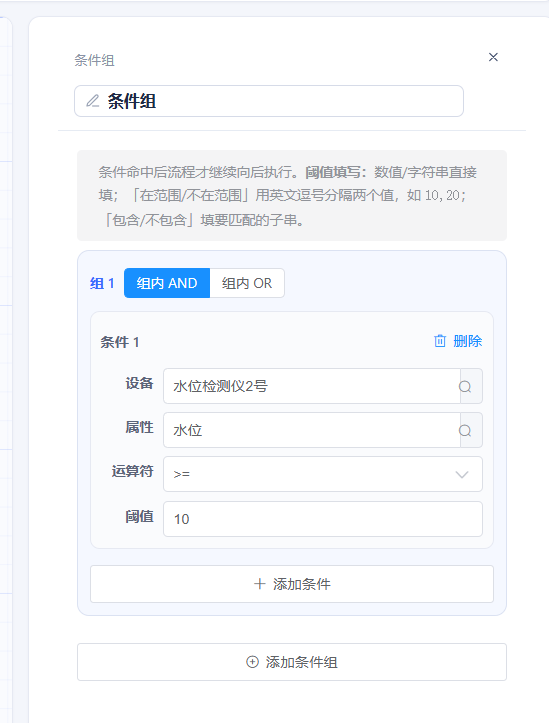
Task: Click the 添加条件组 button text
Action: point(301,663)
